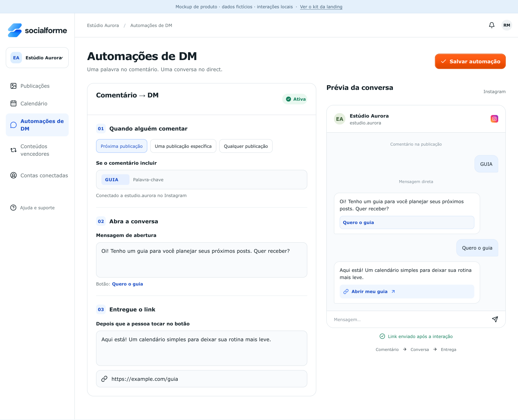Open Contas conectadas in the sidebar
Viewport: 518px width, 420px height.
click(37, 175)
